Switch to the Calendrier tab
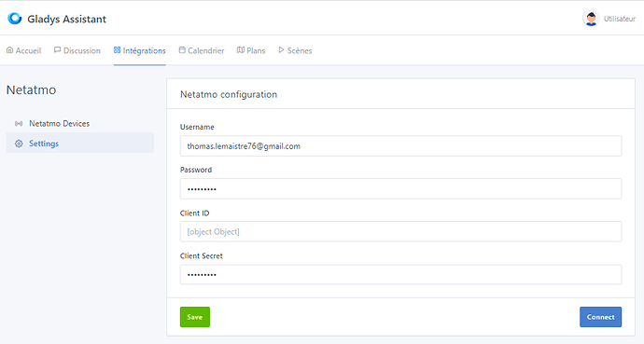The width and height of the screenshot is (644, 344). tap(202, 50)
